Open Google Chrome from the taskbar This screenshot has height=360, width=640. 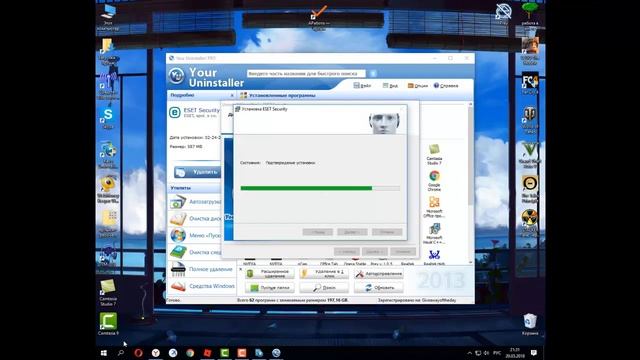click(190, 353)
